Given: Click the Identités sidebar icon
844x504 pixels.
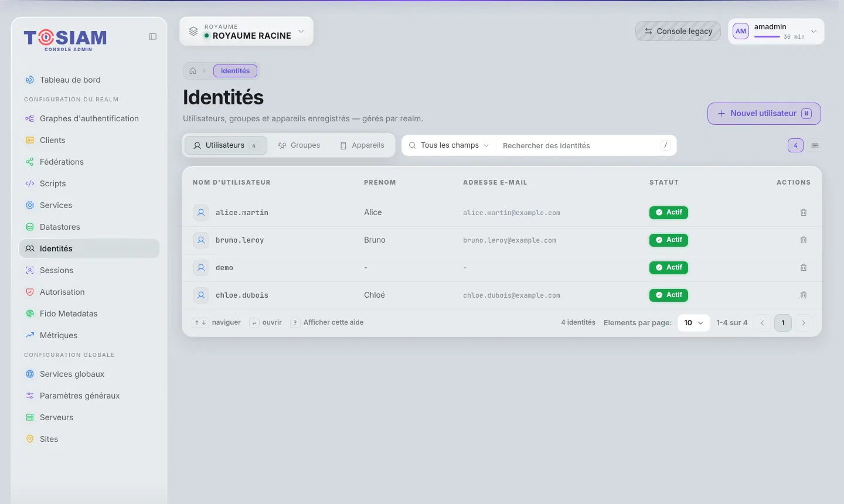Looking at the screenshot, I should pos(30,248).
